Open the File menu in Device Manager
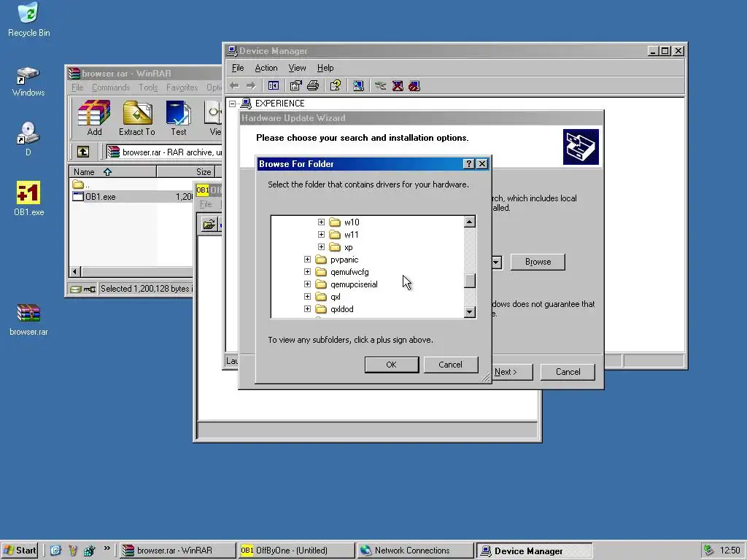The height and width of the screenshot is (560, 747). point(238,68)
